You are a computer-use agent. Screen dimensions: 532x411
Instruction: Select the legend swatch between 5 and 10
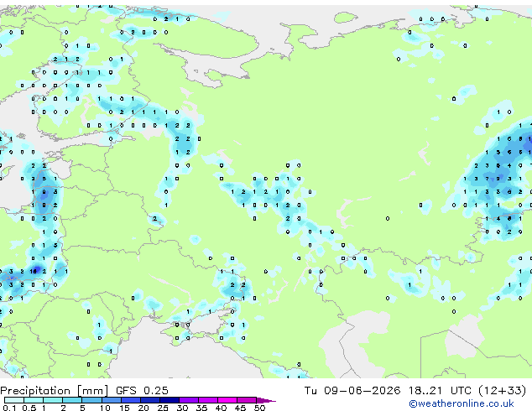[x=91, y=400]
